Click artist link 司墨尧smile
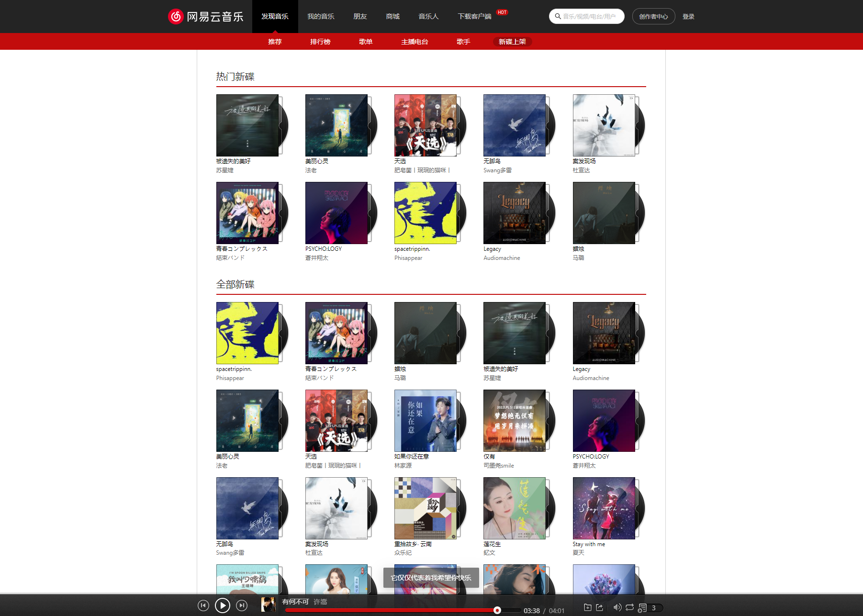The height and width of the screenshot is (616, 863). point(498,466)
